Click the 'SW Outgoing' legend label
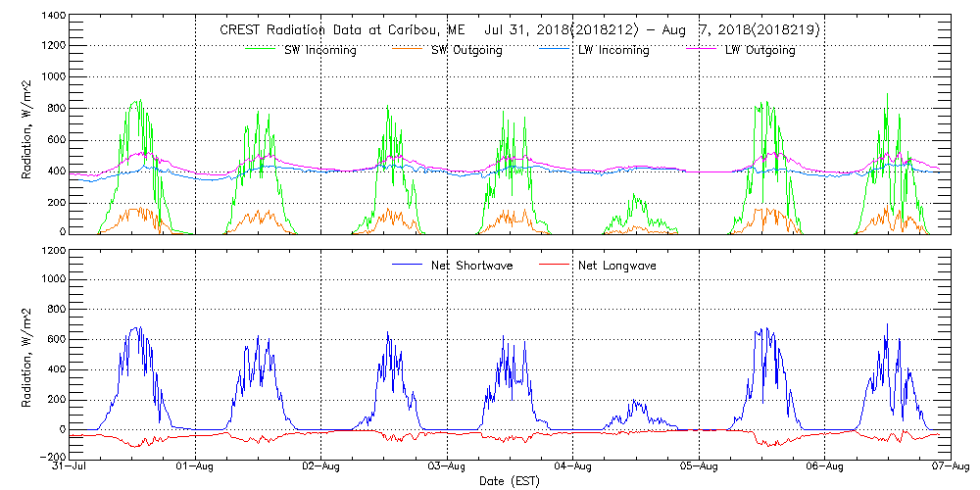 coord(466,51)
